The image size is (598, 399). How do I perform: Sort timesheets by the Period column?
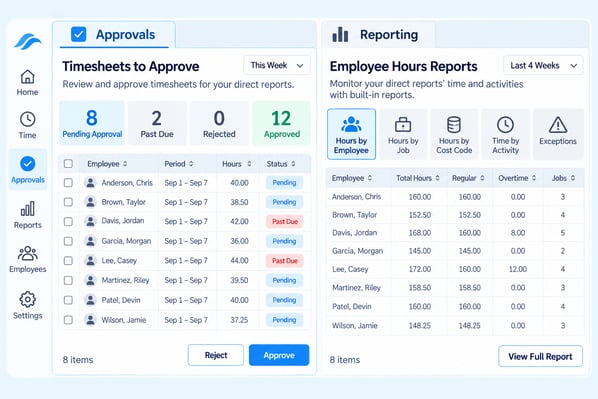179,164
